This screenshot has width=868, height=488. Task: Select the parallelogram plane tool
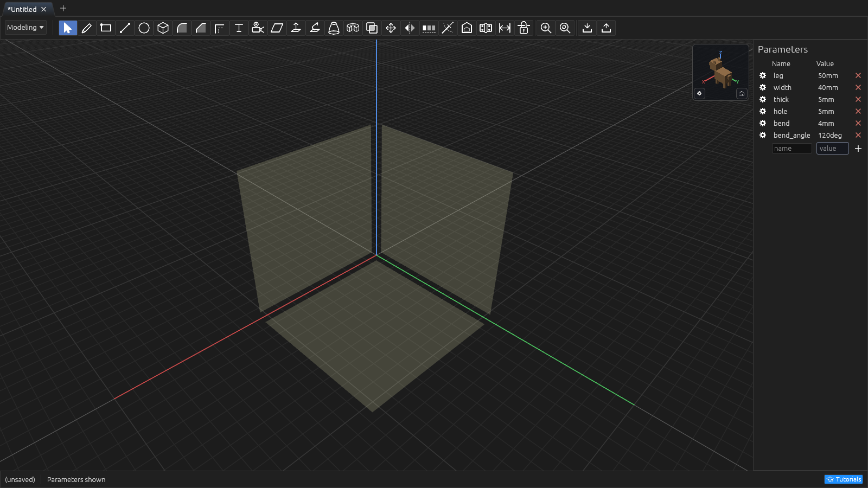(x=277, y=28)
